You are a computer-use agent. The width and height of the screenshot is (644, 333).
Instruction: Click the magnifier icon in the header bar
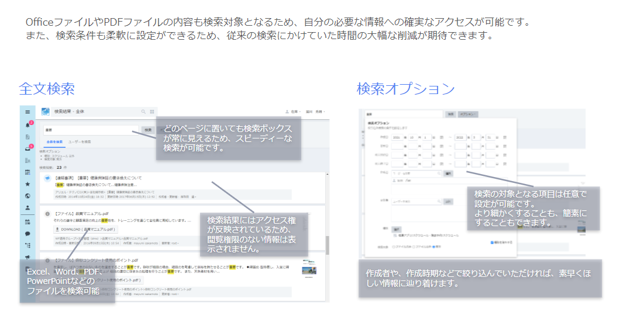click(x=143, y=111)
